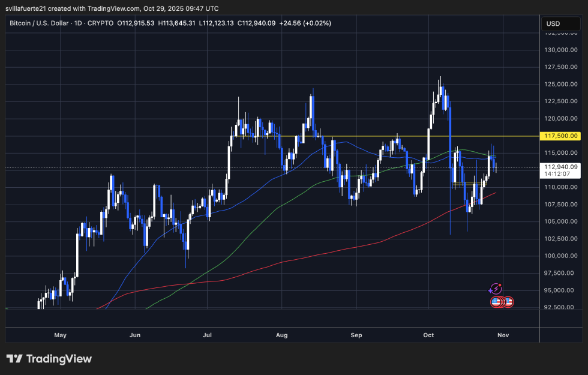Click Nov on the time axis
The height and width of the screenshot is (375, 588).
pos(503,335)
